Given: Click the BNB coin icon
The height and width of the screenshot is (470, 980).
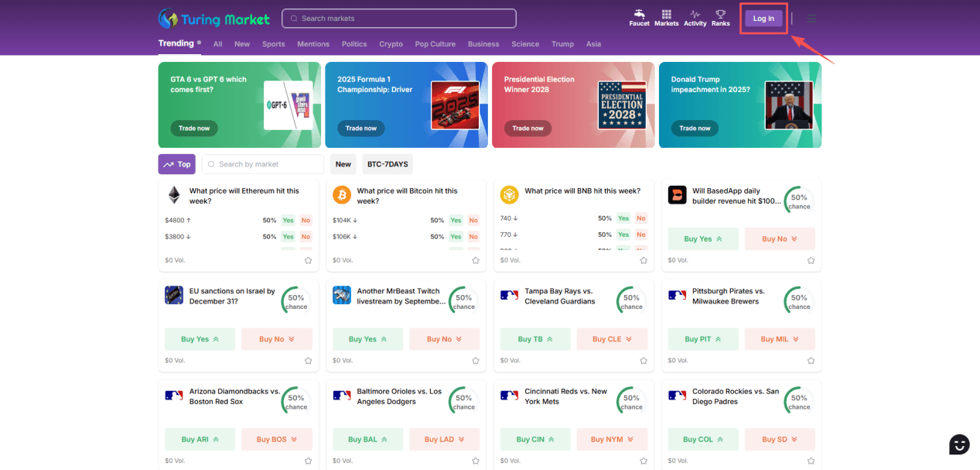Looking at the screenshot, I should pos(509,195).
